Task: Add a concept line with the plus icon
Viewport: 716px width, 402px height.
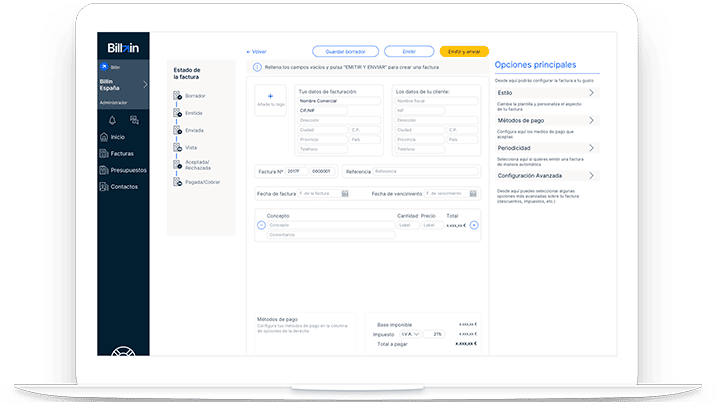Action: 474,225
